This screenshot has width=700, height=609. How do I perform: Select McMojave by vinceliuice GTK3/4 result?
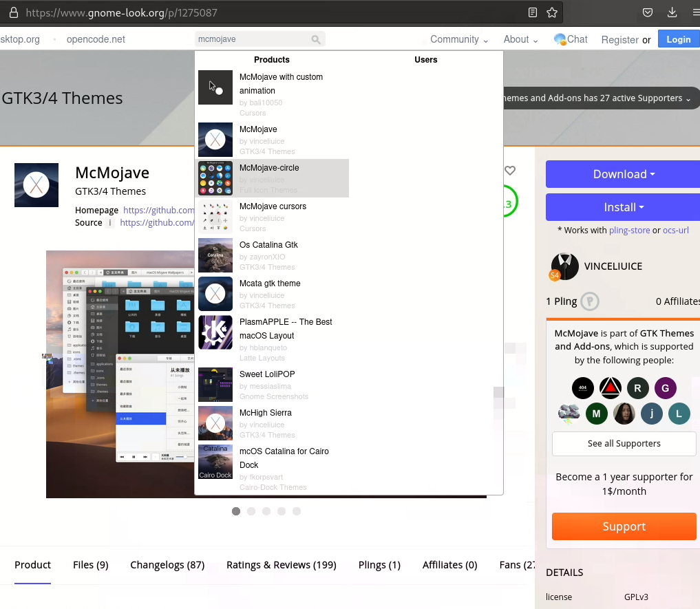[x=272, y=140]
